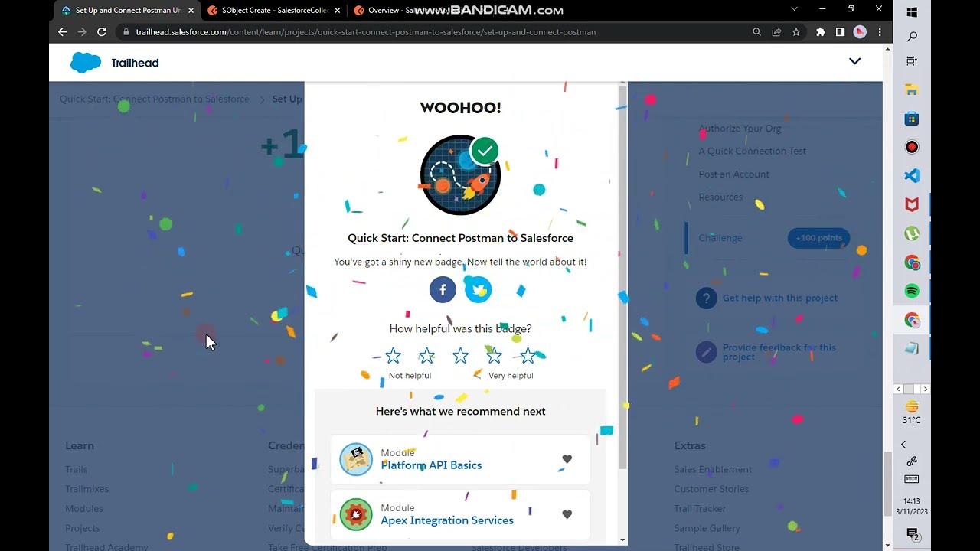Click the Quick Start breadcrumb link
The image size is (980, 551).
[x=155, y=99]
